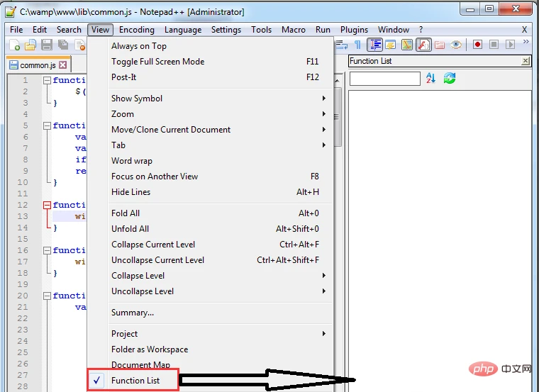Click the Save file floppy icon
The width and height of the screenshot is (539, 392).
pyautogui.click(x=47, y=45)
